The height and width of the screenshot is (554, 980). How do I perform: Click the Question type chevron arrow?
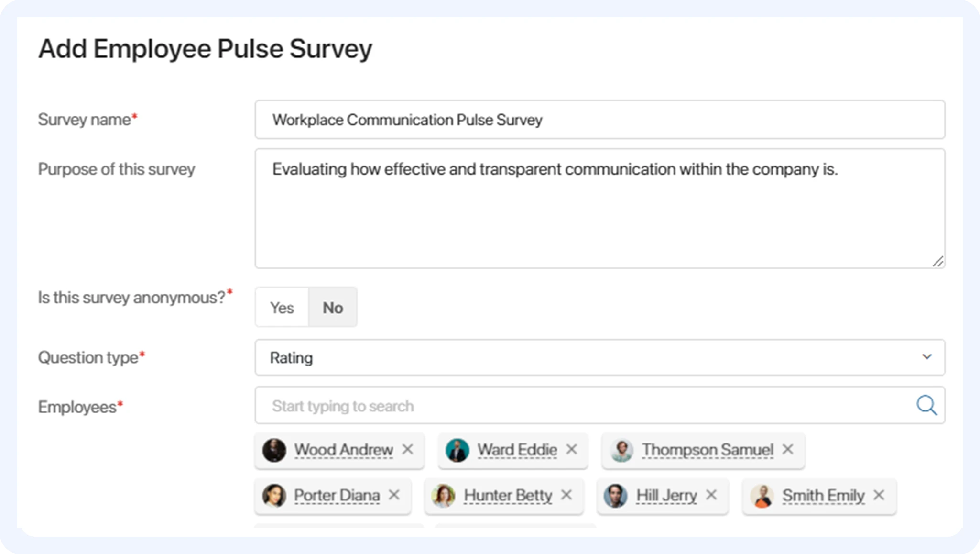[x=927, y=357]
